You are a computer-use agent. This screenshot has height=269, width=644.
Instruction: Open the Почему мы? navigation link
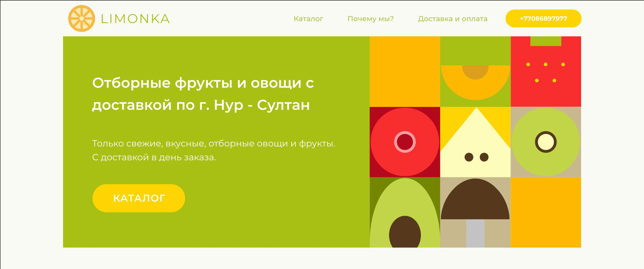(370, 19)
